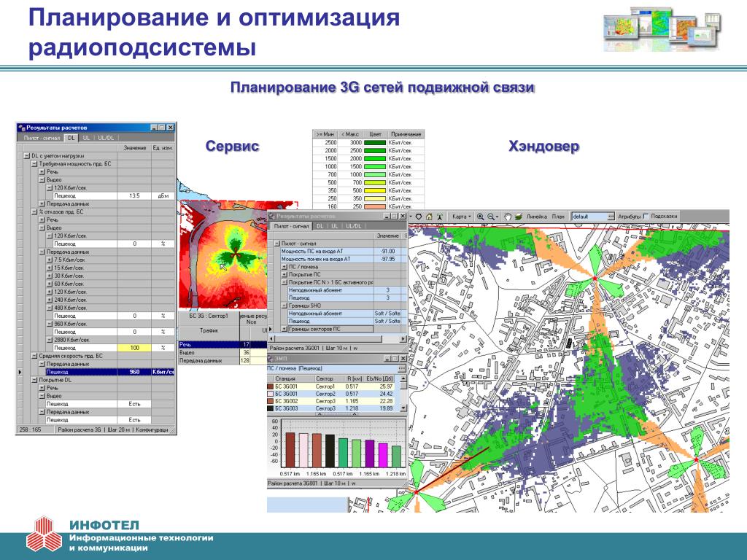This screenshot has width=747, height=560.
Task: Click the yellow 100 % value cell
Action: pos(134,348)
